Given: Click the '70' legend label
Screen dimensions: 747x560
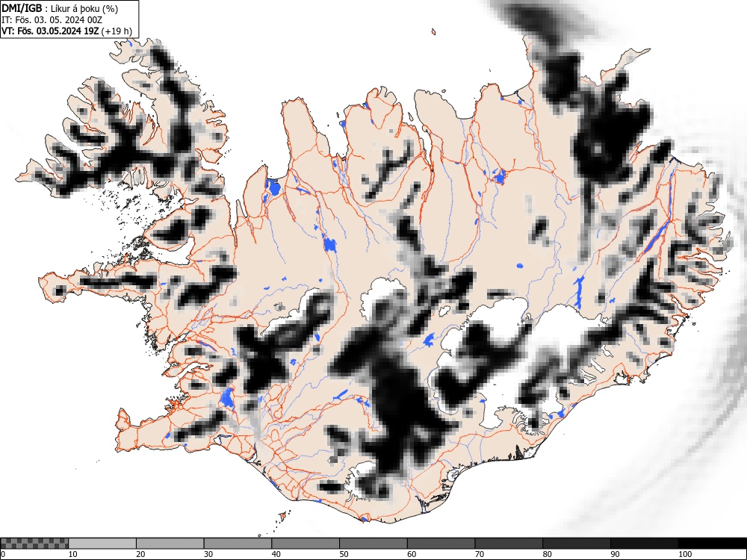Looking at the screenshot, I should [x=479, y=554].
